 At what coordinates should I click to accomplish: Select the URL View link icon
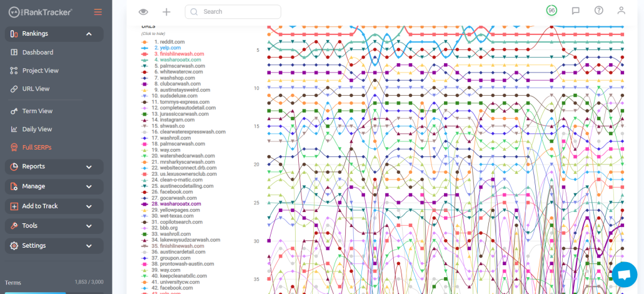[x=14, y=89]
